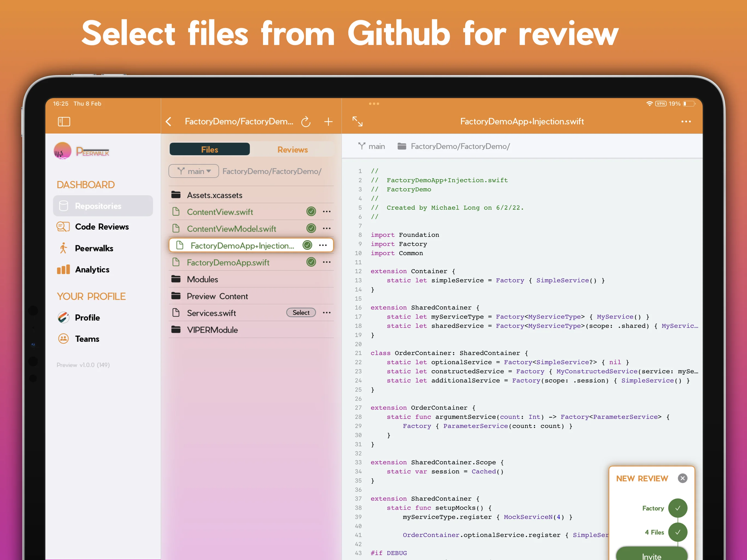Deselect ContentViewModel.swift green checkmark
The width and height of the screenshot is (747, 560).
311,228
